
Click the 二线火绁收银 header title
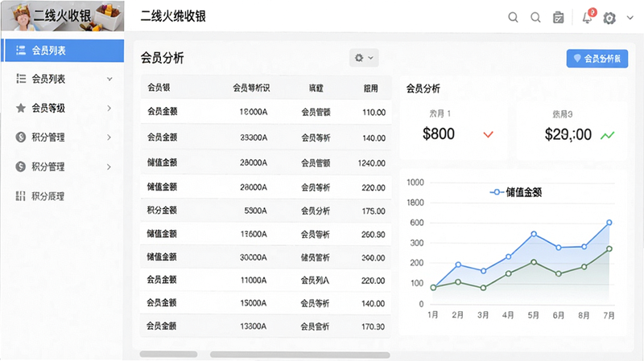(173, 16)
